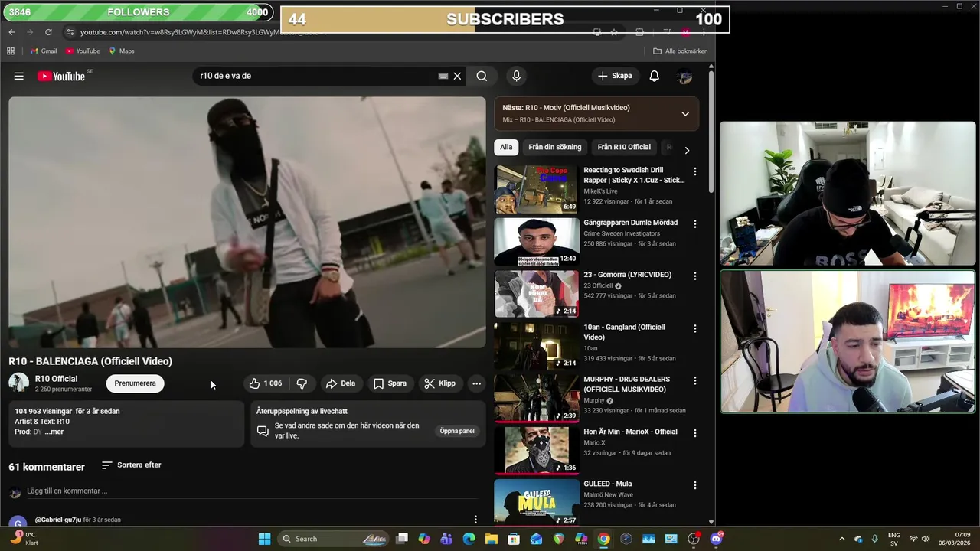Image resolution: width=980 pixels, height=551 pixels.
Task: Open Task View from taskbar
Action: click(x=403, y=539)
